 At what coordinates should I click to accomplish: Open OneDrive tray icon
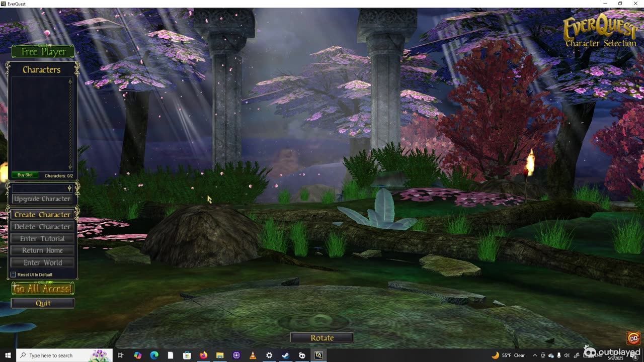(551, 355)
